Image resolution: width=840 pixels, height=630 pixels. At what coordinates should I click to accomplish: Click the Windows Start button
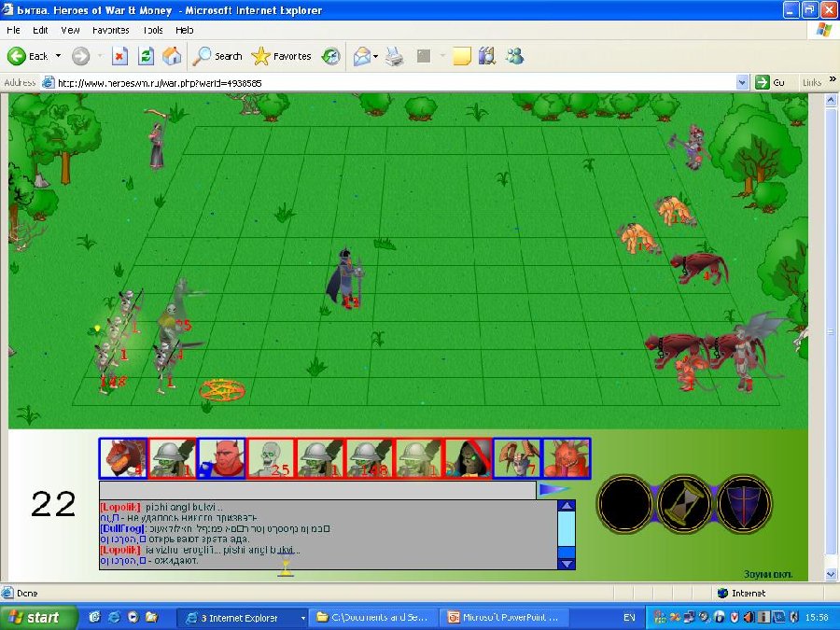tap(37, 617)
